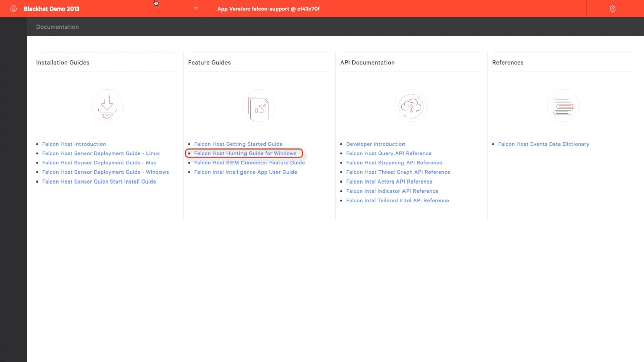Open Falcon Intel Indicator API Reference
The width and height of the screenshot is (644, 362).
(392, 191)
